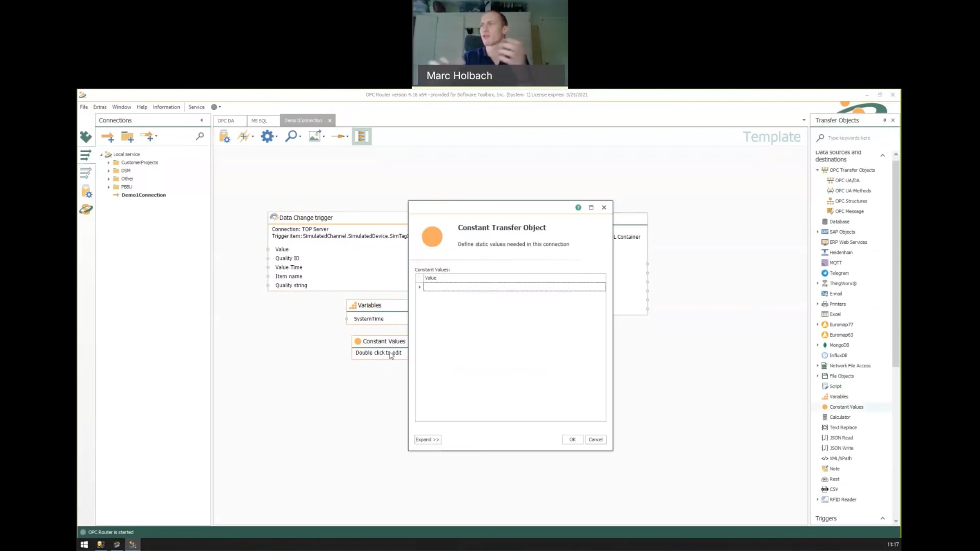Click the empty constant Value field

(514, 287)
